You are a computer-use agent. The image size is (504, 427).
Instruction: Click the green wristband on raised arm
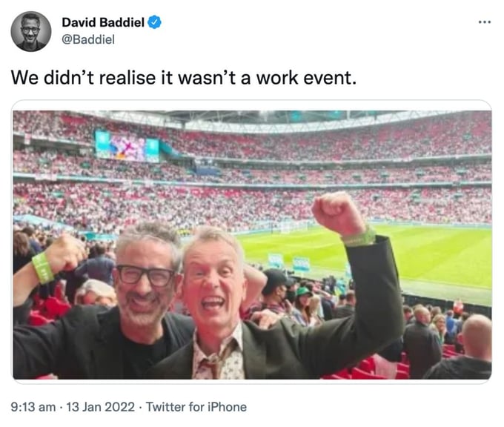coord(359,237)
